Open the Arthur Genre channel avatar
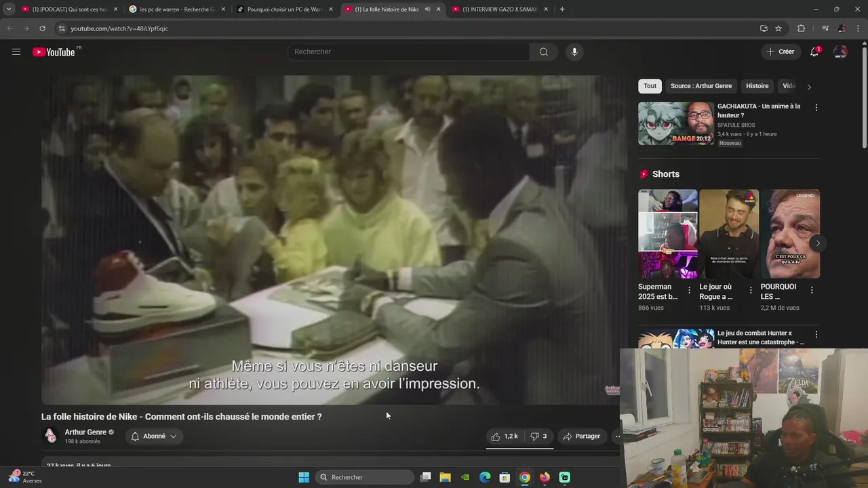The width and height of the screenshot is (868, 488). pyautogui.click(x=50, y=436)
